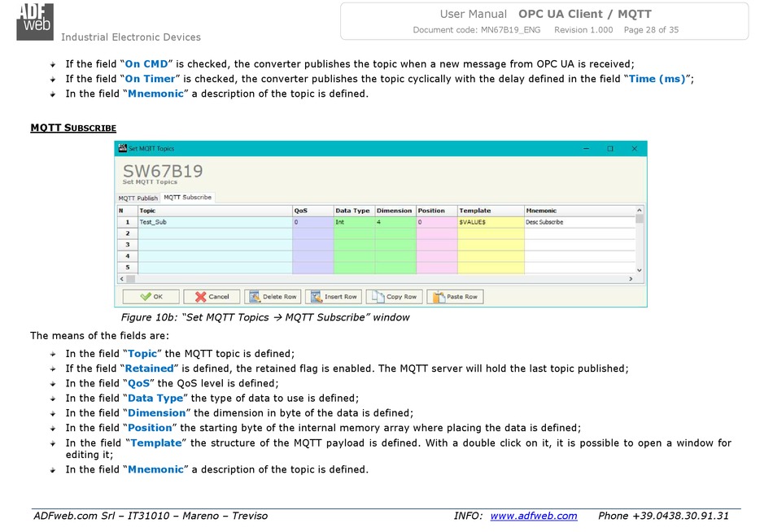Image resolution: width=773 pixels, height=532 pixels.
Task: Click the phone number +39.0438.30.91.31
Action: [680, 516]
